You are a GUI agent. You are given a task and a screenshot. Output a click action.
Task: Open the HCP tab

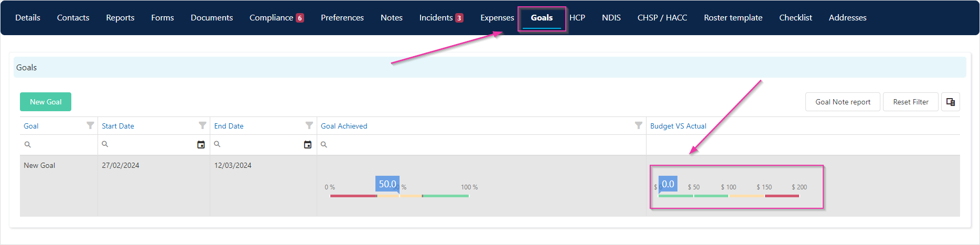[x=577, y=18]
